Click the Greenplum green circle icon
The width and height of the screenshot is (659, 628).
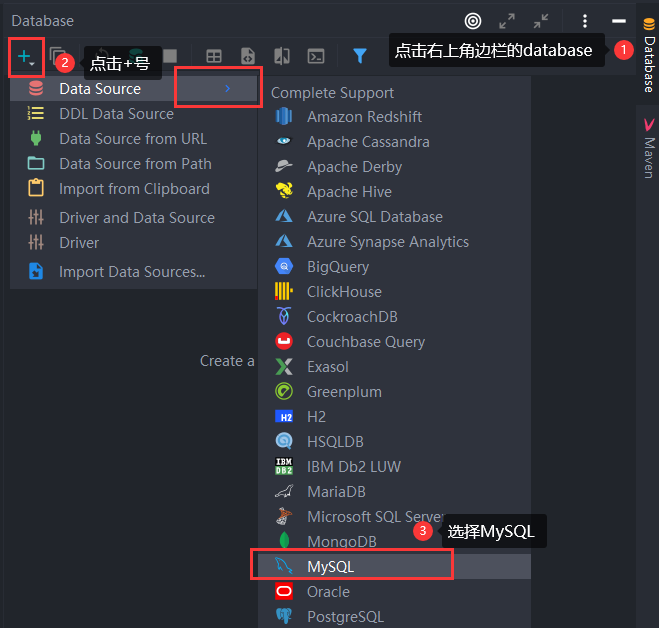(x=284, y=391)
